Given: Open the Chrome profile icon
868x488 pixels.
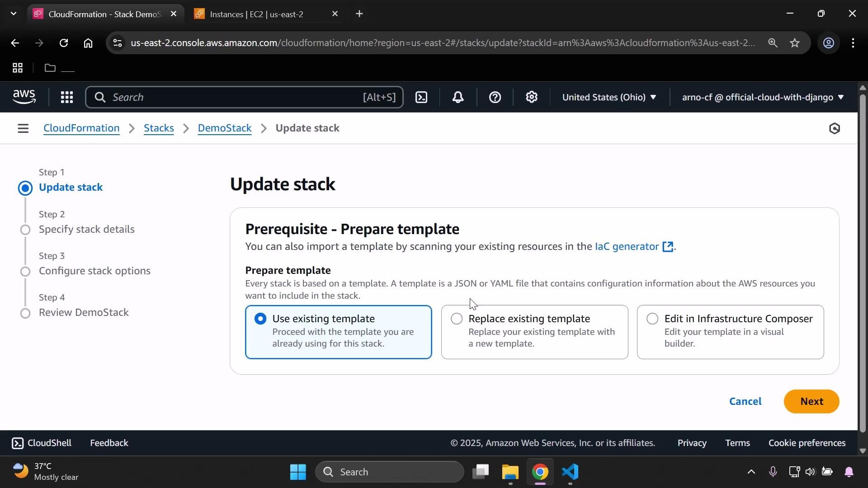Looking at the screenshot, I should pyautogui.click(x=828, y=43).
